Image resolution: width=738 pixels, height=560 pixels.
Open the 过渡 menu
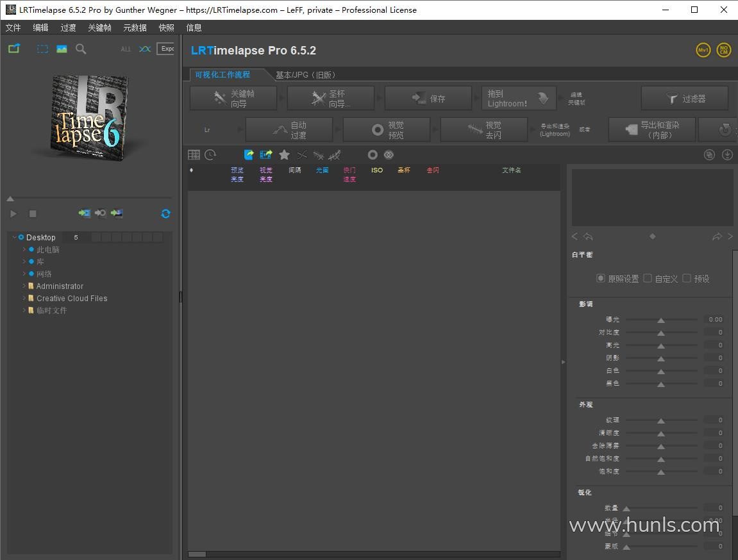click(x=68, y=28)
